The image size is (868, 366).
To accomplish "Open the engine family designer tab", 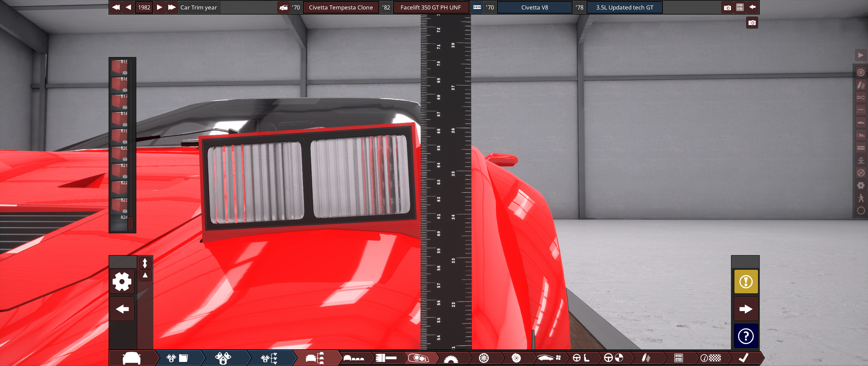I will [x=177, y=358].
